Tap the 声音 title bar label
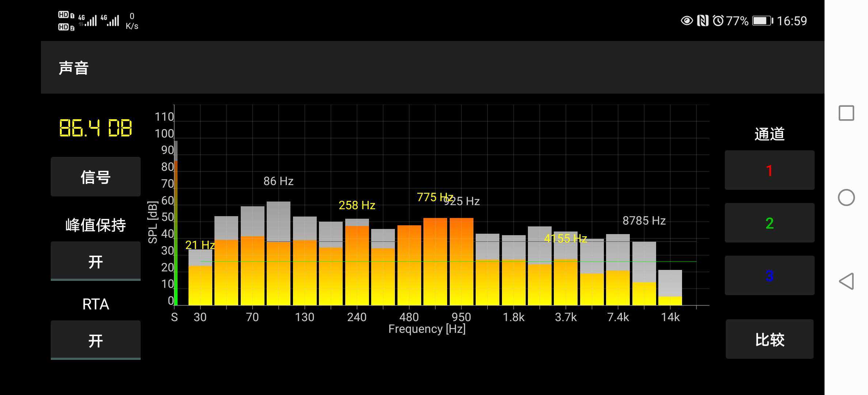 (73, 68)
